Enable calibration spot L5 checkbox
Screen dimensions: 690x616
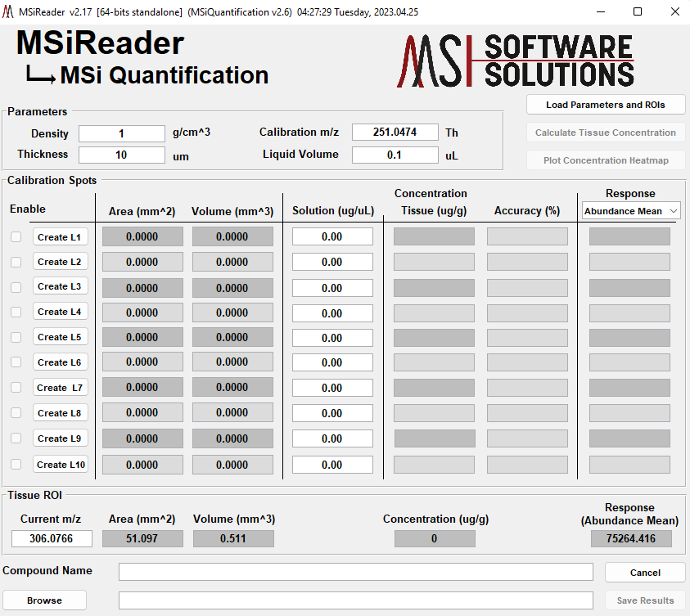pyautogui.click(x=16, y=337)
